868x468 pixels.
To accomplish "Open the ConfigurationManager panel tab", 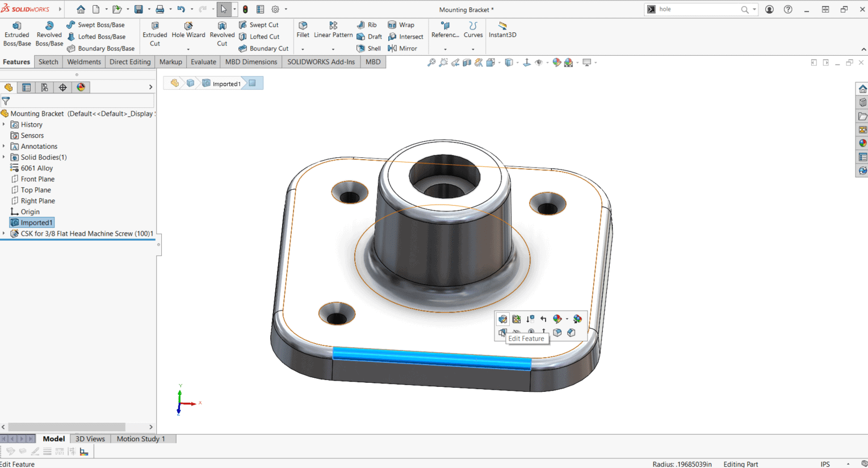I will [x=44, y=87].
